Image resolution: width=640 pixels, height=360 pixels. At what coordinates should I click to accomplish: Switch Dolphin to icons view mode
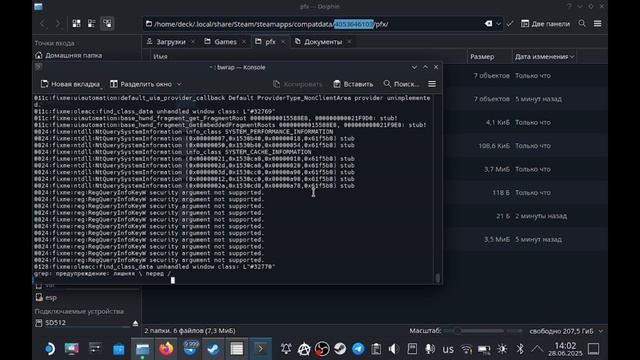(76, 24)
